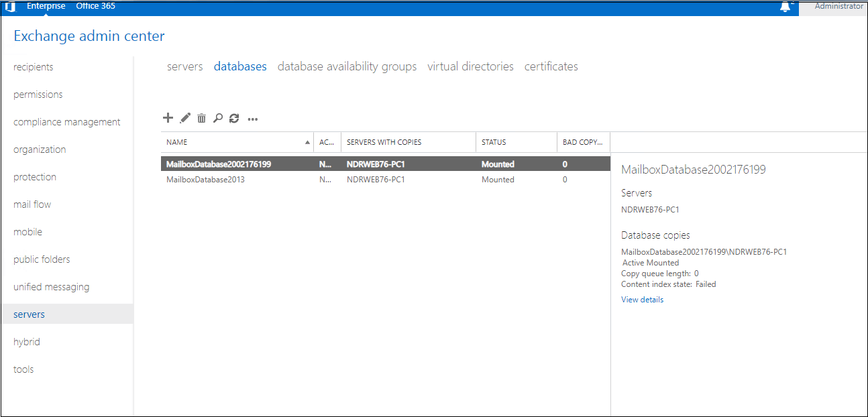Click bad copy count in MailboxDatabase2013 row
Image resolution: width=868 pixels, height=417 pixels.
565,180
